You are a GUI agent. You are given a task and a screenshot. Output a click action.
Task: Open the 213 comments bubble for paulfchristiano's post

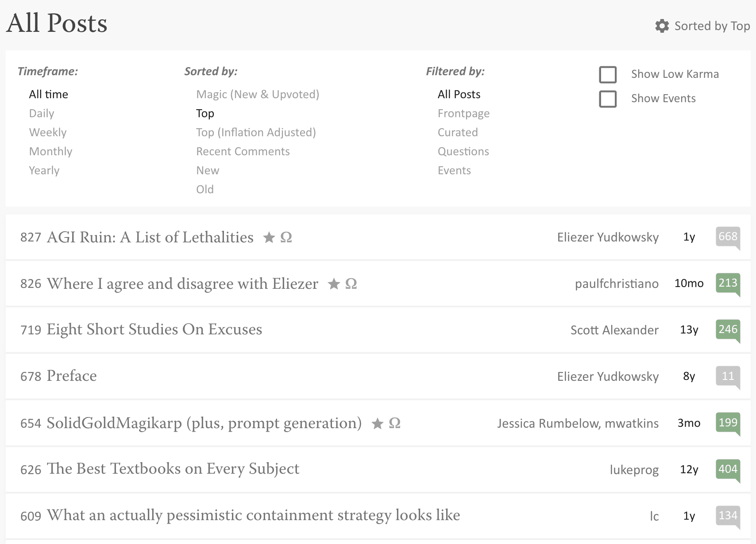[x=728, y=283]
